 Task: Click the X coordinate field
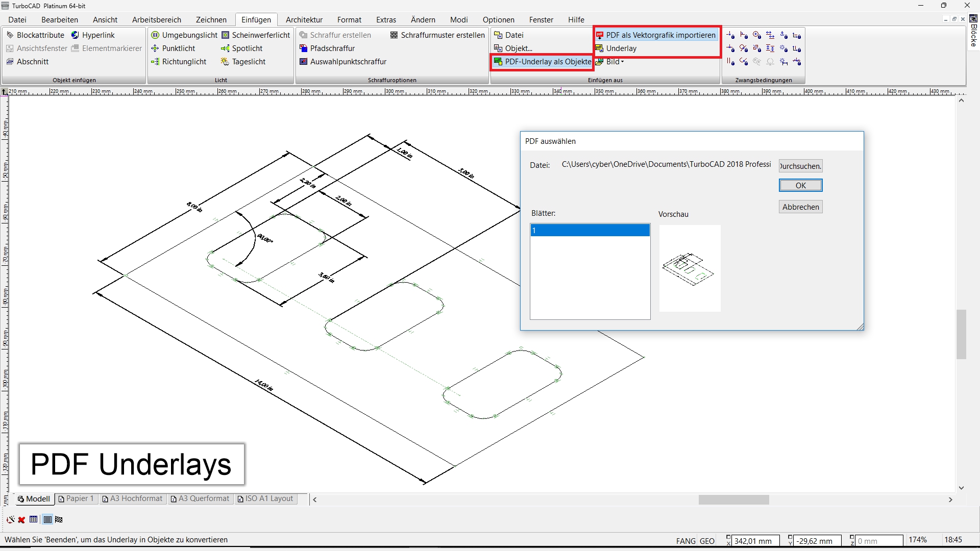[x=756, y=541]
